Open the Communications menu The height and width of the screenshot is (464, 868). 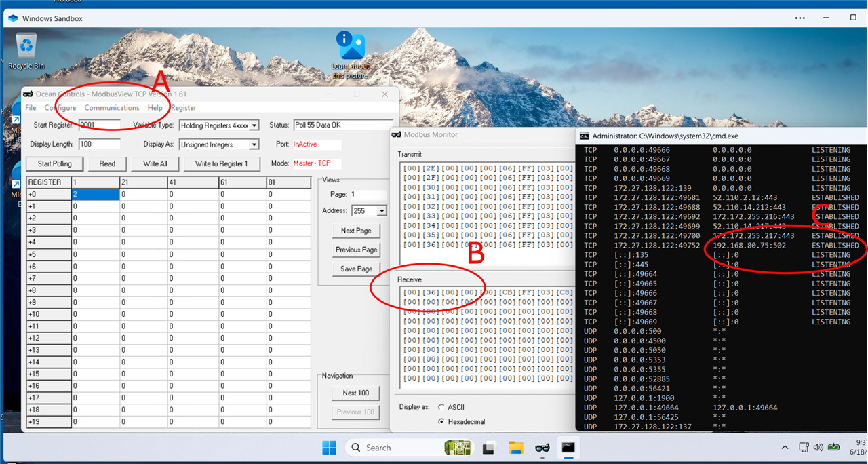(112, 108)
